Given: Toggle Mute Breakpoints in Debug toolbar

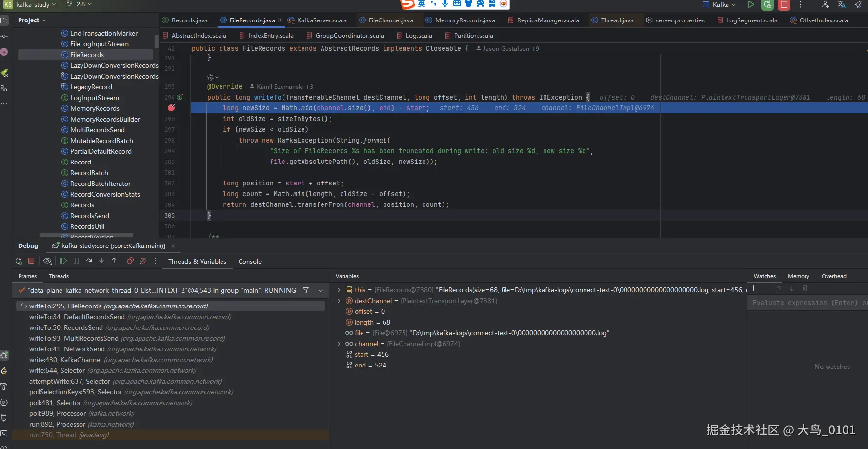Looking at the screenshot, I should (143, 261).
